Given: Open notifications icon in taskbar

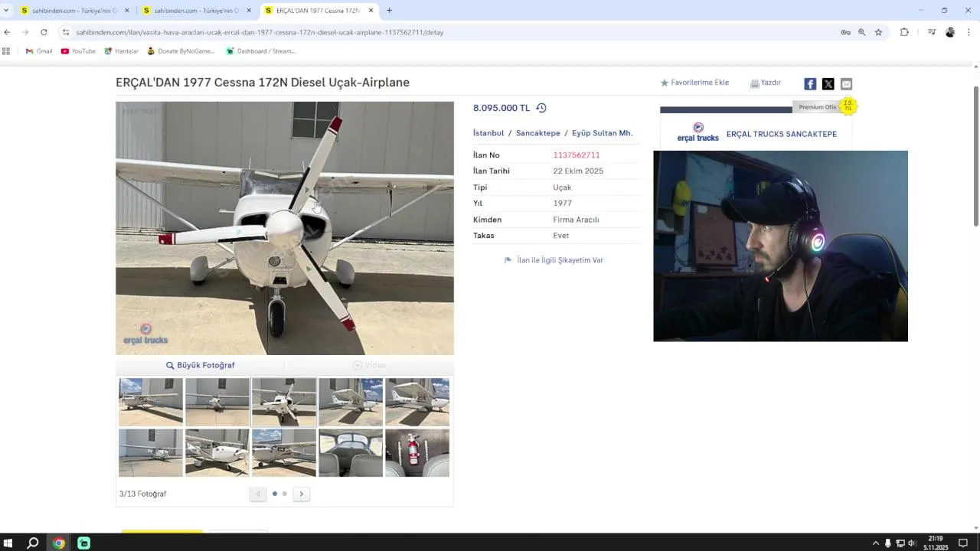Looking at the screenshot, I should (x=963, y=543).
